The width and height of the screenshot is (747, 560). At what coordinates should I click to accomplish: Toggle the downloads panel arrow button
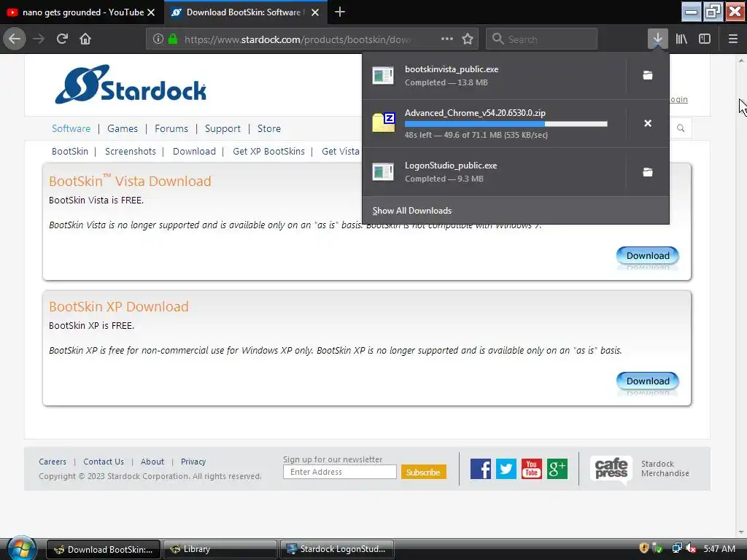coord(657,39)
